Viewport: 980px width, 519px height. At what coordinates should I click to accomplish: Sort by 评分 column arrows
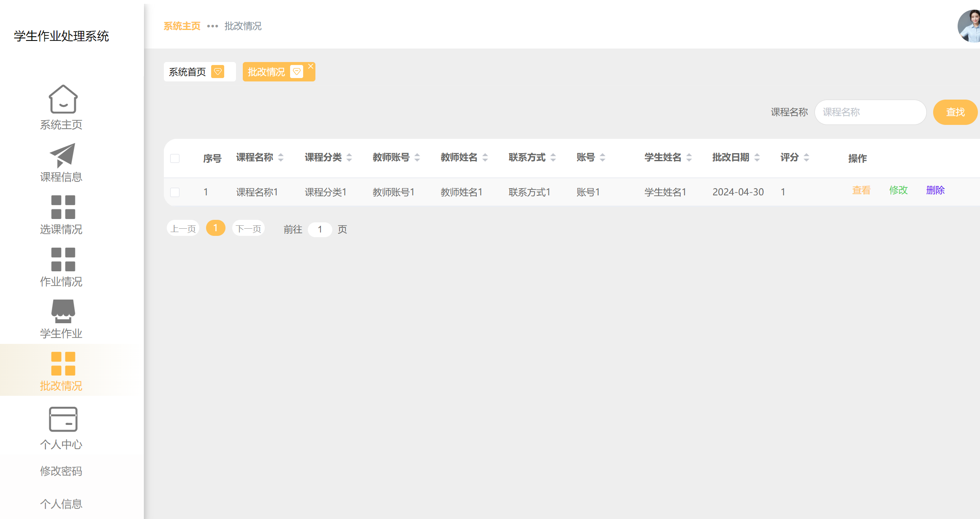(806, 158)
